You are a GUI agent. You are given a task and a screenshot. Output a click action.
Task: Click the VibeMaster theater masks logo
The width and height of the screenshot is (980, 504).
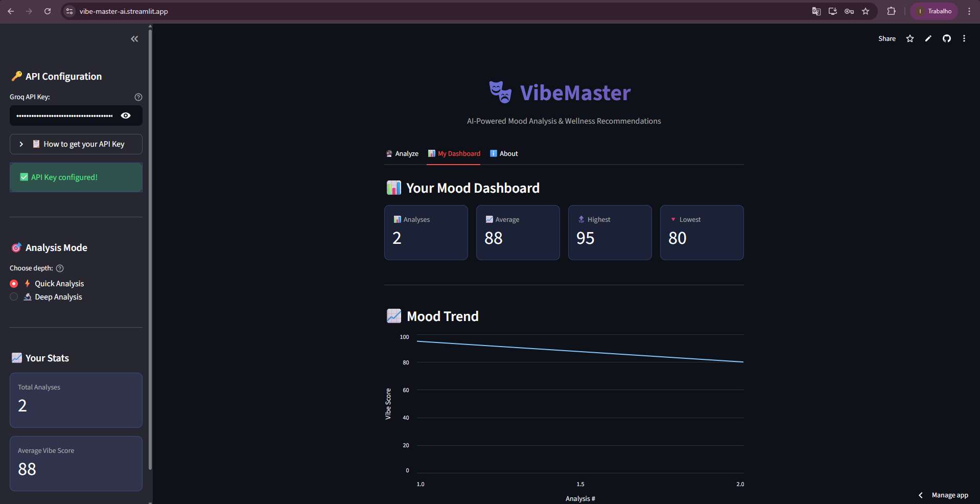click(x=500, y=92)
